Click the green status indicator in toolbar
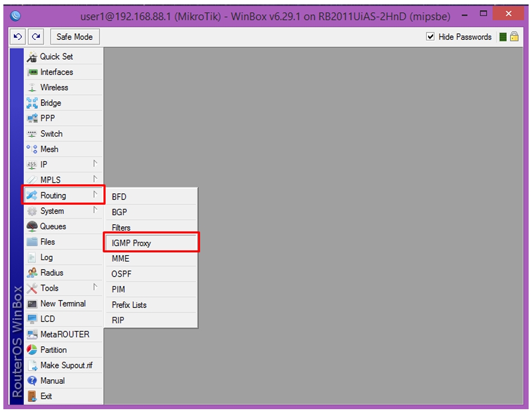 tap(503, 37)
